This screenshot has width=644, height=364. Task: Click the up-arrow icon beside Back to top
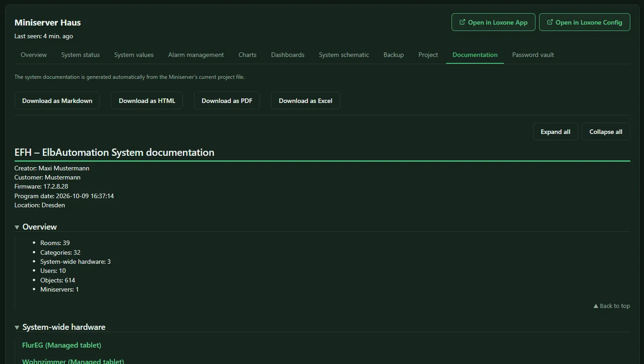(596, 306)
